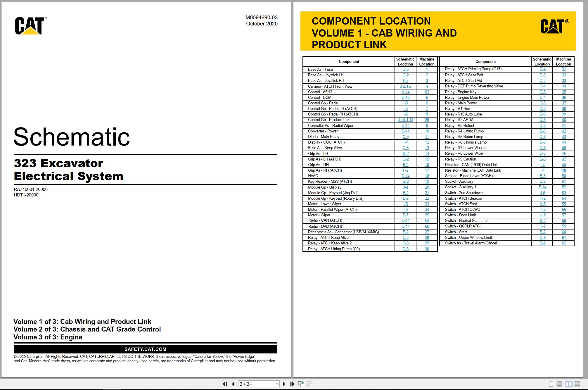The width and height of the screenshot is (588, 390).
Task: Open D-3 link for Relay - ATCH Seat Belt
Action: (x=542, y=75)
